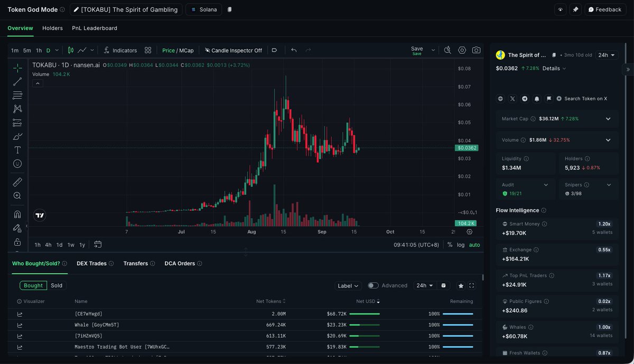Set chart interval to 5m
The height and width of the screenshot is (364, 634).
26,50
